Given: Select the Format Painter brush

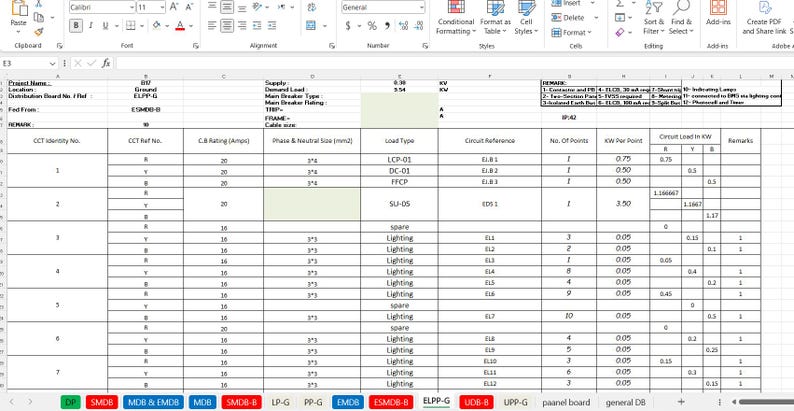Looking at the screenshot, I should (39, 31).
